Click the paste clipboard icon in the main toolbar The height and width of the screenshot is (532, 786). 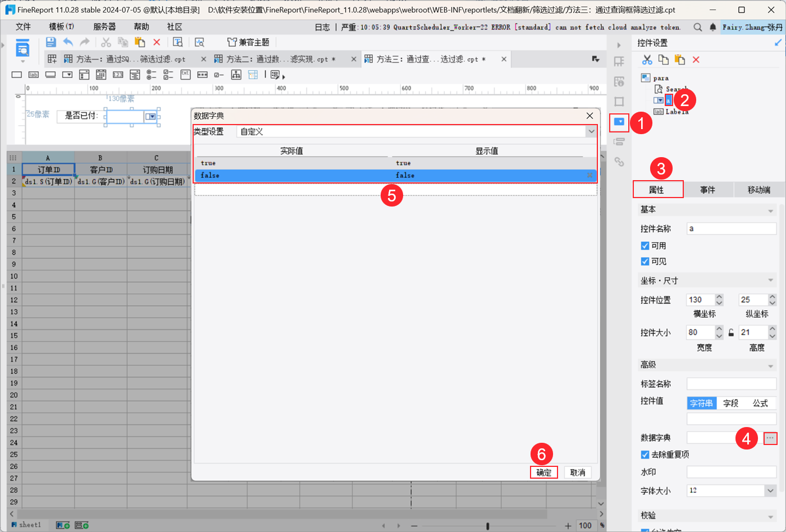[x=140, y=42]
